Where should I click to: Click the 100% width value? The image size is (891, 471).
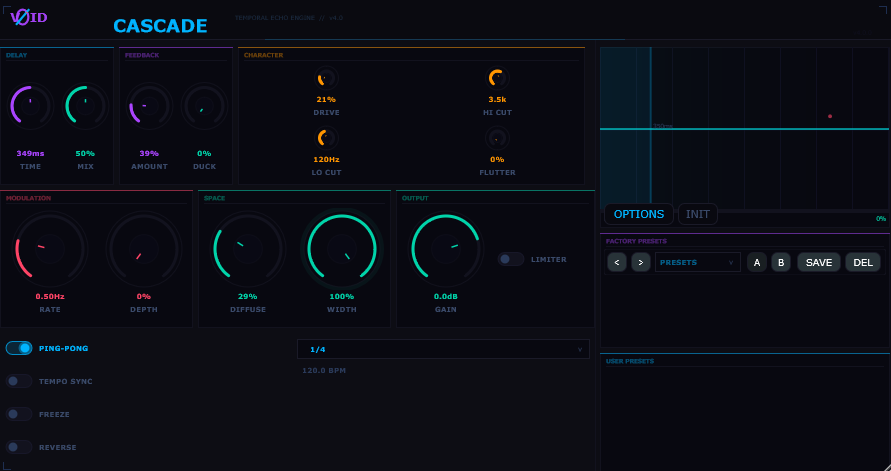(342, 296)
